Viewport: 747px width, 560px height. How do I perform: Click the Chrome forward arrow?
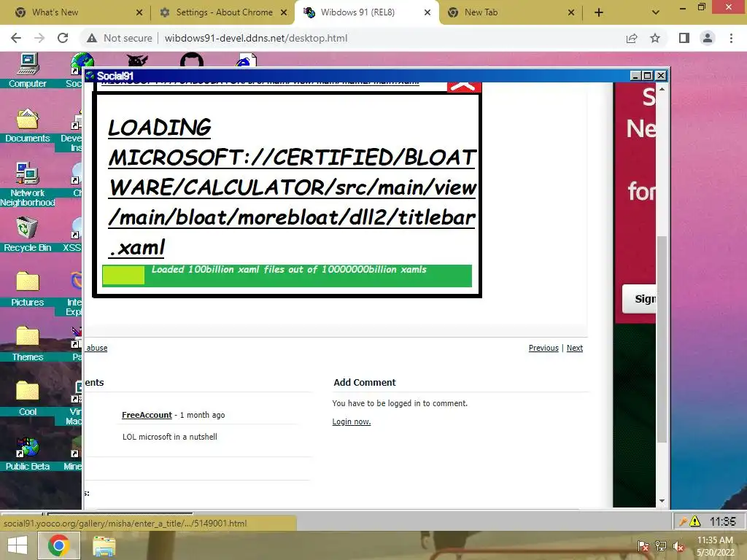pyautogui.click(x=39, y=38)
